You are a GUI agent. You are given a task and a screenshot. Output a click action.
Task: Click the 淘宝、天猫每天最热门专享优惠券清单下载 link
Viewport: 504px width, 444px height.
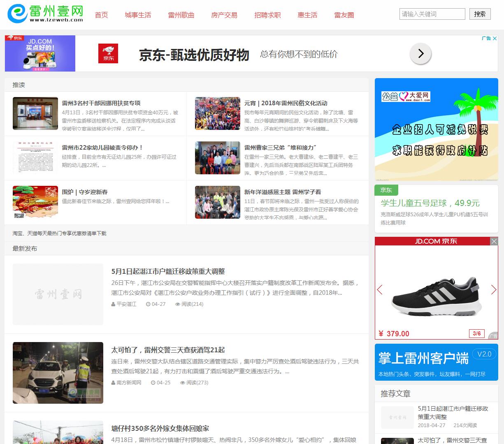click(59, 233)
